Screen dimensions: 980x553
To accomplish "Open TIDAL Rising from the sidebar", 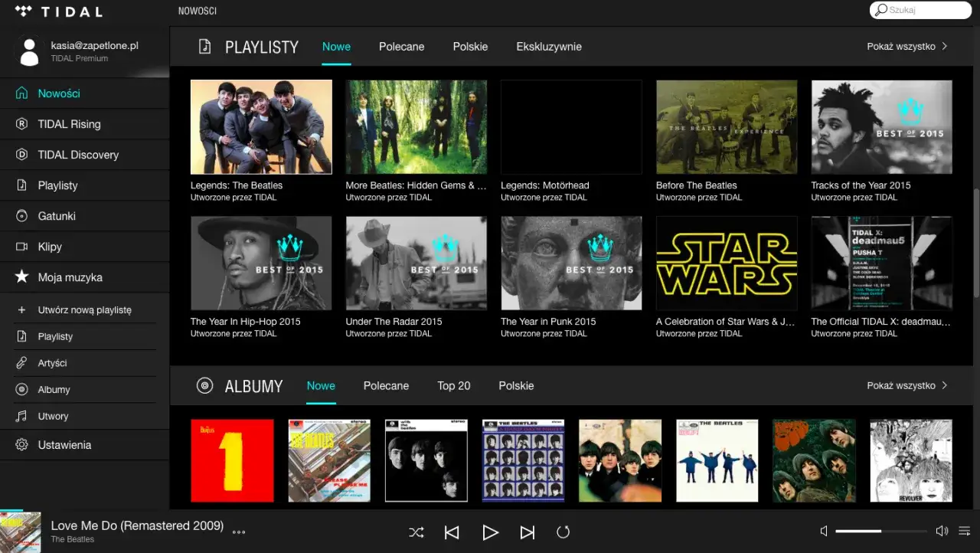I will [x=69, y=124].
